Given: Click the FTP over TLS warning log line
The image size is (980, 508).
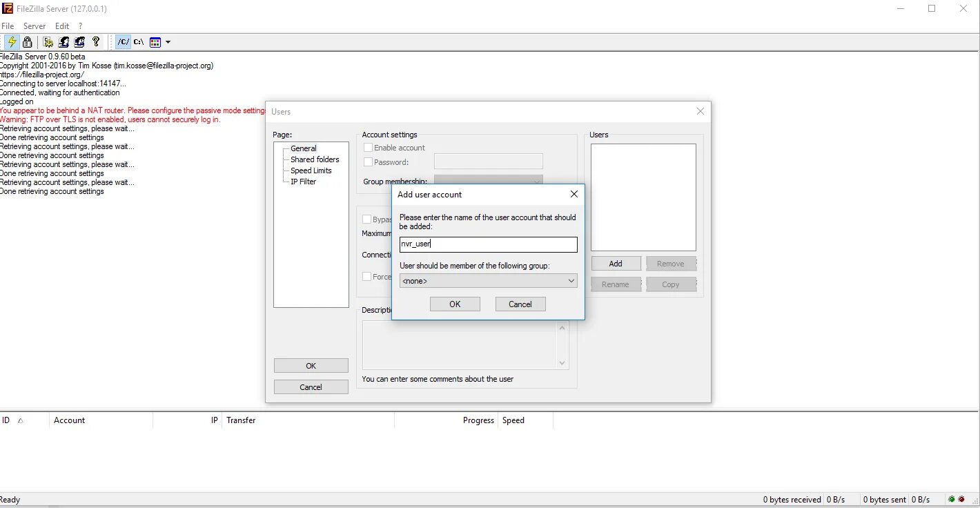Looking at the screenshot, I should click(x=110, y=119).
